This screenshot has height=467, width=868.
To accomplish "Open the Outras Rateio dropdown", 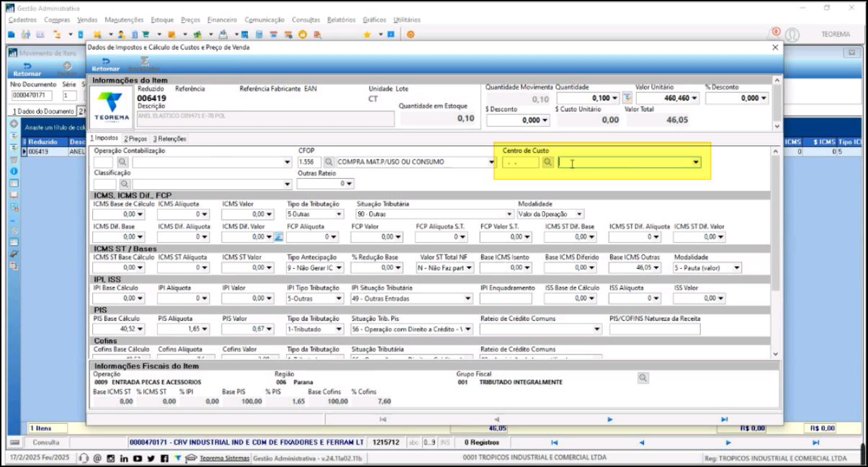I will point(349,184).
